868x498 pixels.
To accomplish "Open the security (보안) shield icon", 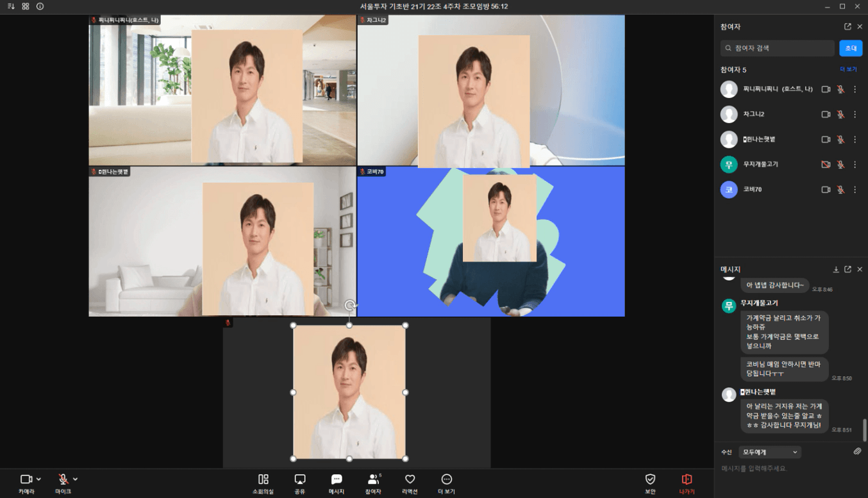I will pos(650,480).
